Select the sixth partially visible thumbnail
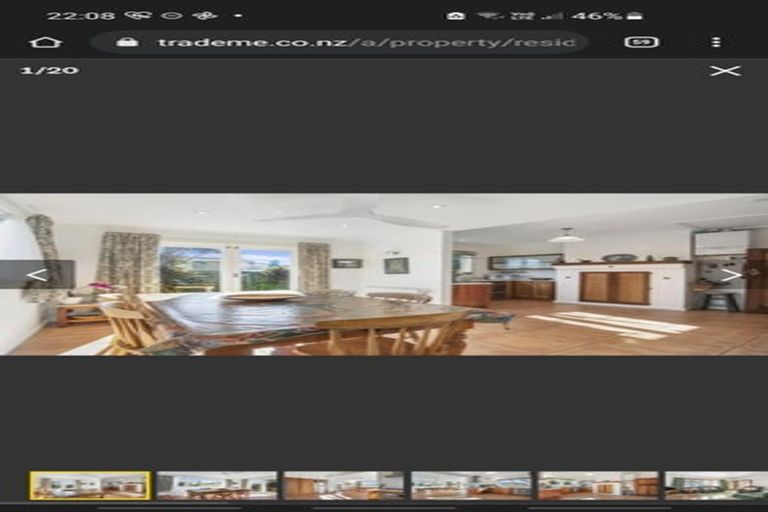This screenshot has height=512, width=768. [716, 486]
